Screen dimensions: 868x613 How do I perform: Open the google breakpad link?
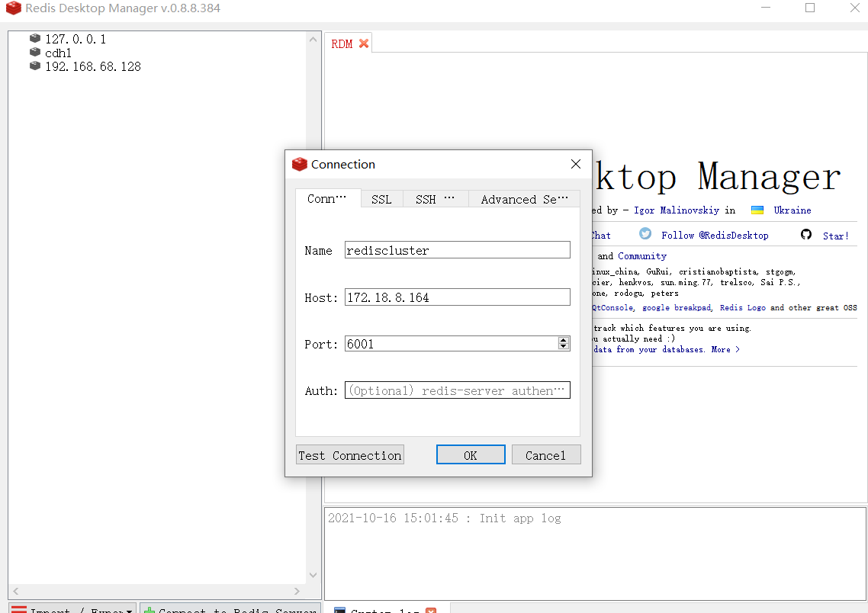coord(677,307)
